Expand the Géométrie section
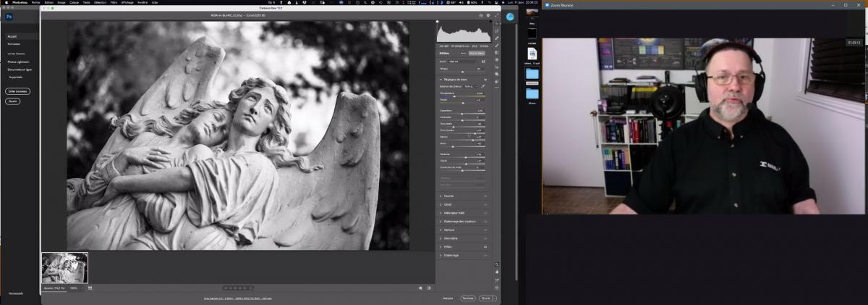This screenshot has height=305, width=868. coord(450,238)
